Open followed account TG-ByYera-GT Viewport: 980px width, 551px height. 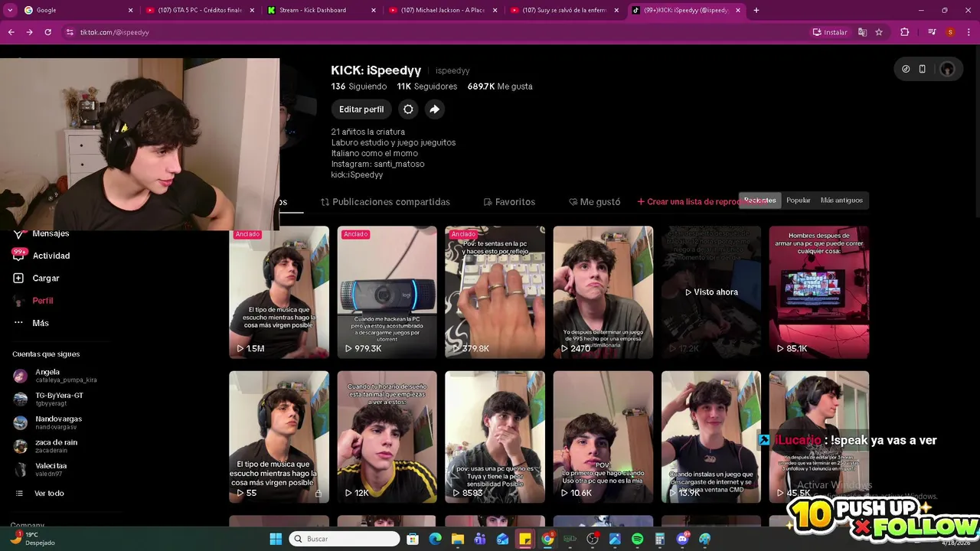tap(49, 399)
